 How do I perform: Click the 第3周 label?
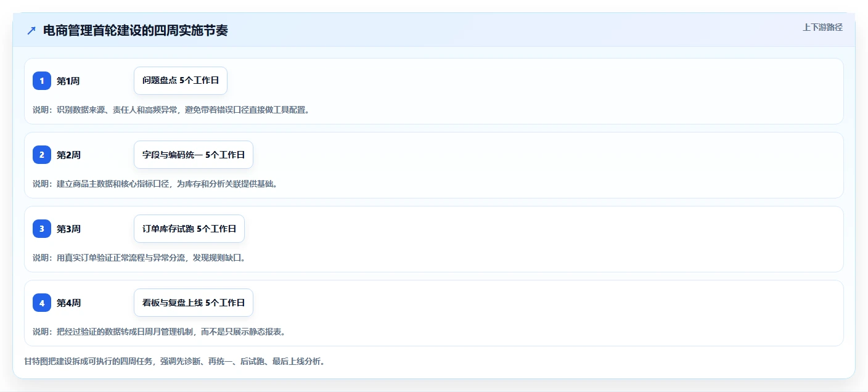tap(68, 229)
